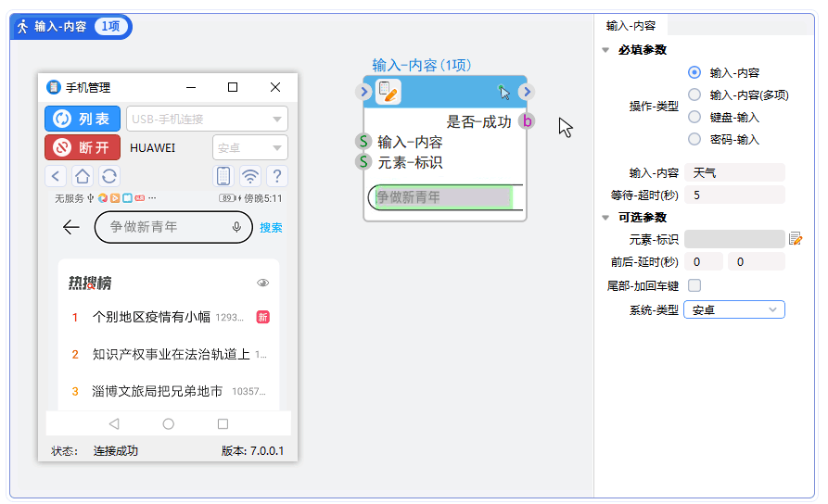
Task: Switch to the 输入-内容 panel tab
Action: click(630, 26)
